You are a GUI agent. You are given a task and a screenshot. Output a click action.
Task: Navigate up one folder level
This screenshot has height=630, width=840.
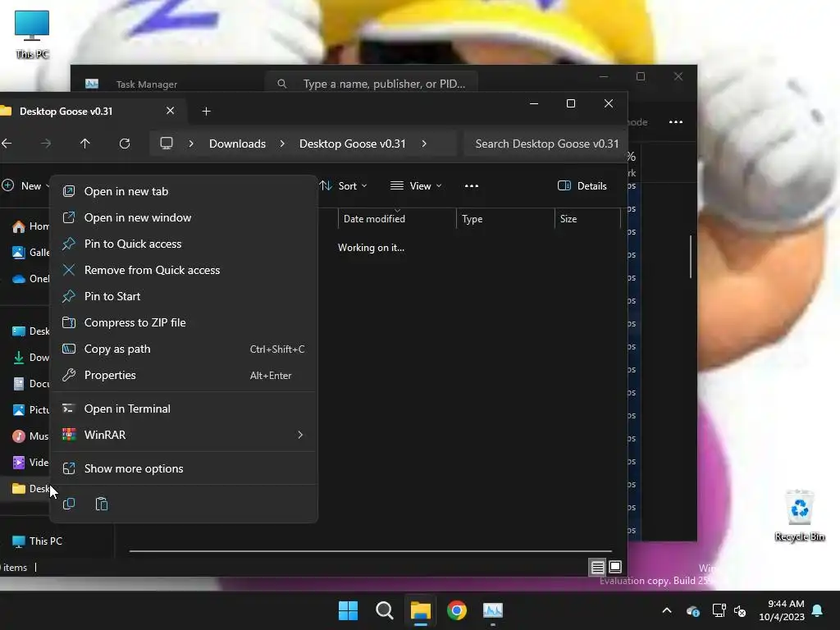coord(84,143)
